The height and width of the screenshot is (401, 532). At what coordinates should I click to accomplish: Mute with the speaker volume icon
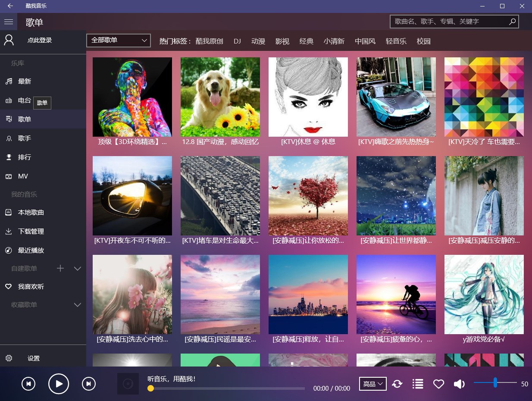coord(459,384)
